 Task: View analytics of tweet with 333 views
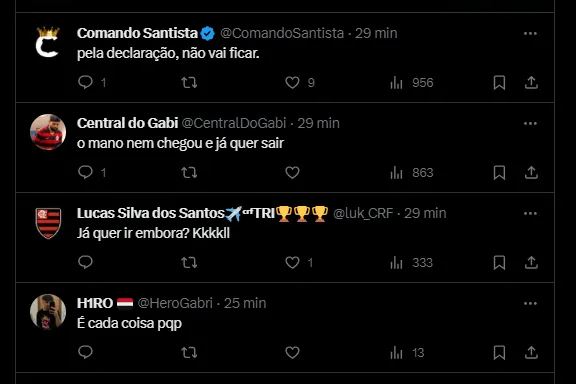click(411, 263)
